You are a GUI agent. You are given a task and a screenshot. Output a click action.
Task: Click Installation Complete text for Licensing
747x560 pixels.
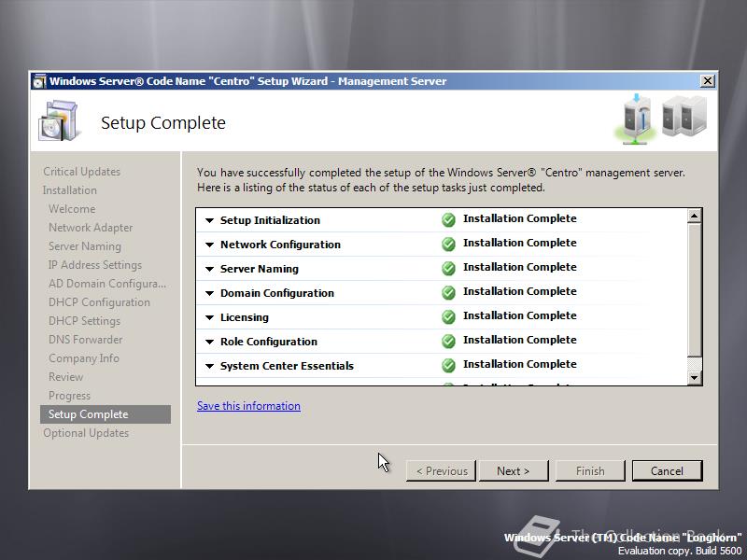(520, 315)
